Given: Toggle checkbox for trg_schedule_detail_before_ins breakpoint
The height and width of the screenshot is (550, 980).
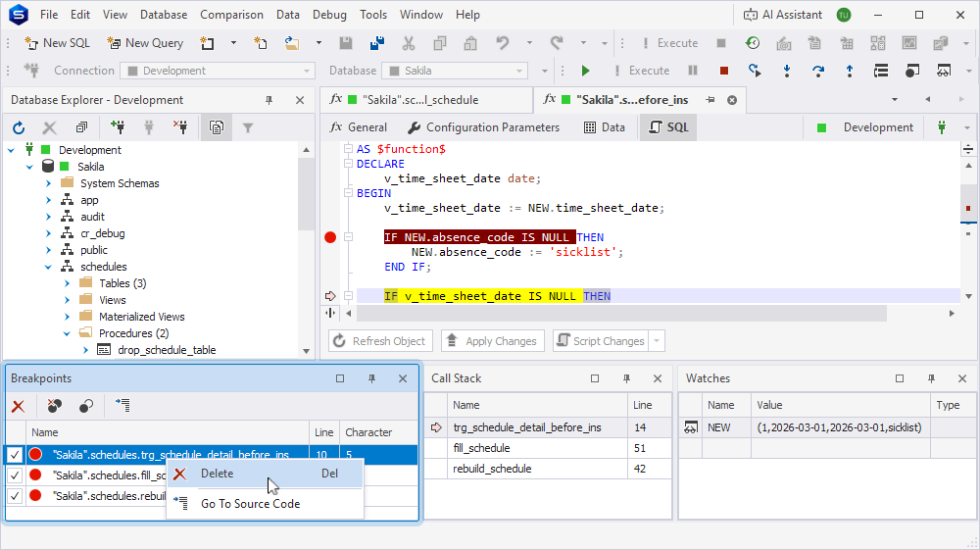Looking at the screenshot, I should coord(15,455).
